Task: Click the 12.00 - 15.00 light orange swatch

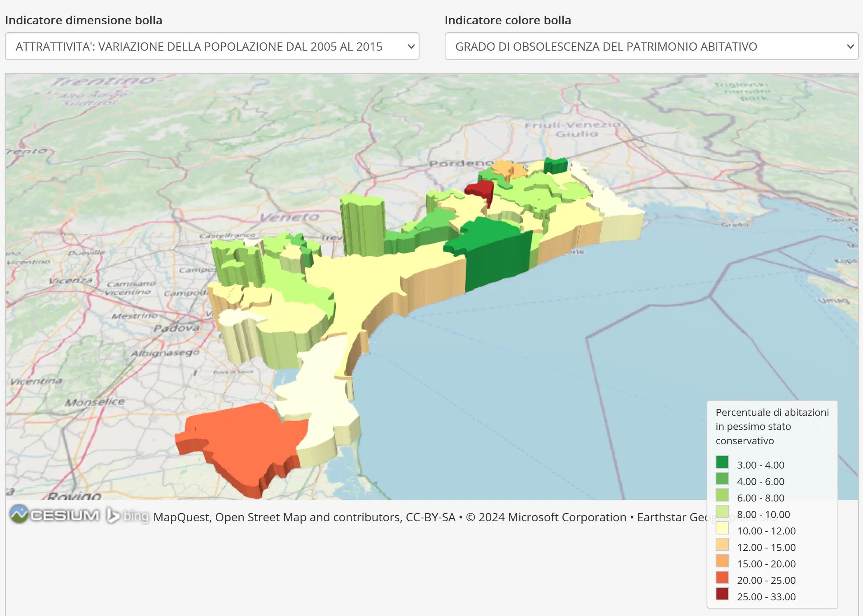Action: [722, 545]
